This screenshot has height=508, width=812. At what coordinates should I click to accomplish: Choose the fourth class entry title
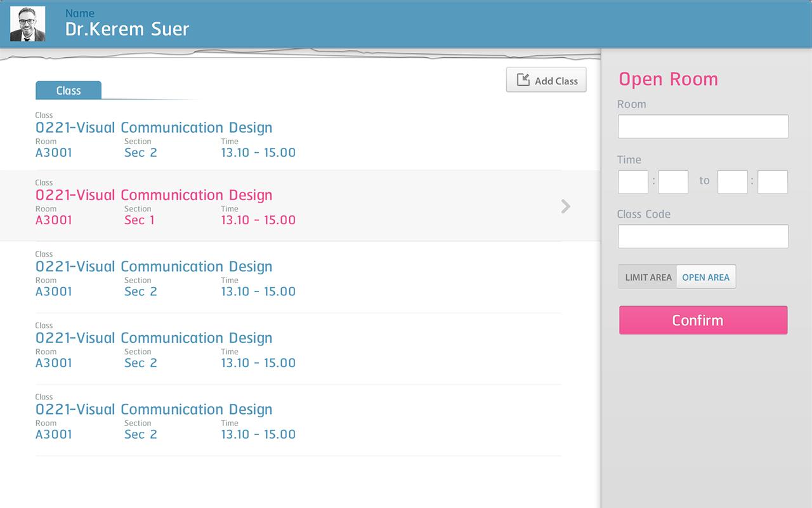pos(154,338)
